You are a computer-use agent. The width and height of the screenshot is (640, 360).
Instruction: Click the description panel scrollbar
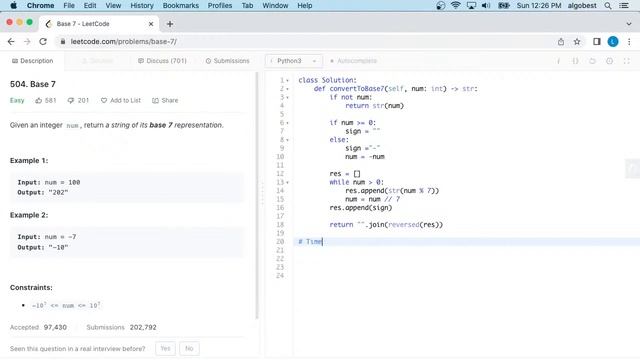click(257, 196)
